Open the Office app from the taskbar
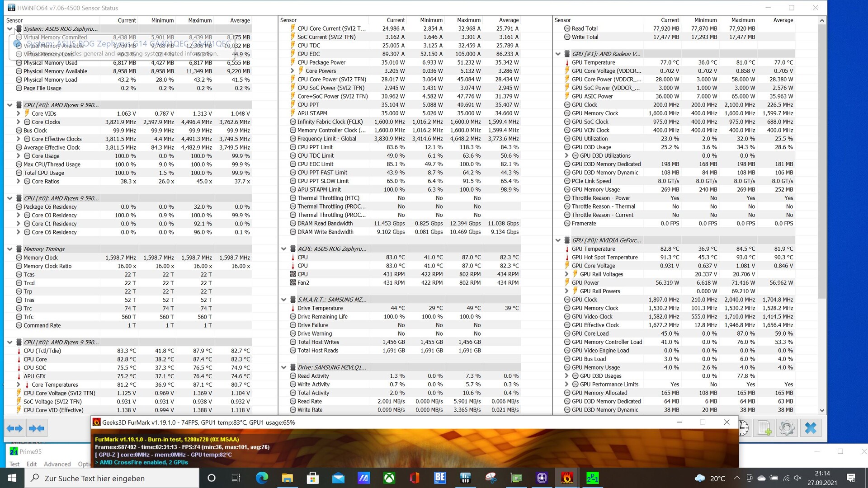This screenshot has height=488, width=868. pyautogui.click(x=414, y=478)
